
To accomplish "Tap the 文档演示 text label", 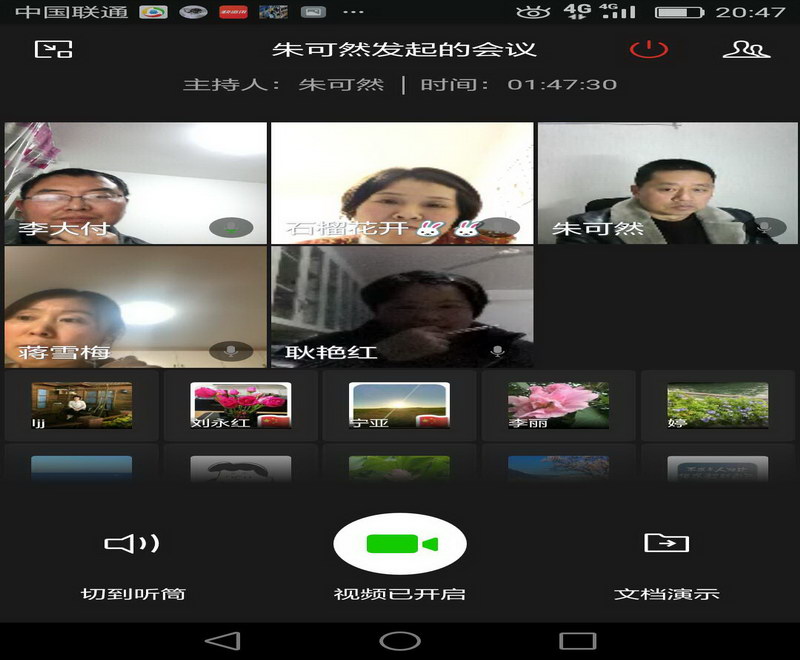I will point(666,594).
